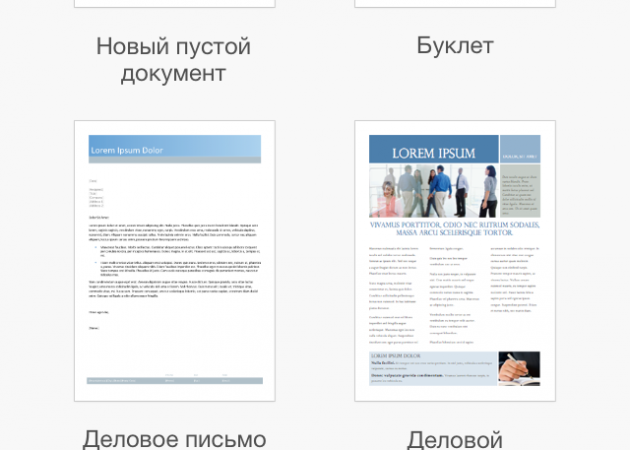
Task: Choose the Буклет template label
Action: (455, 46)
